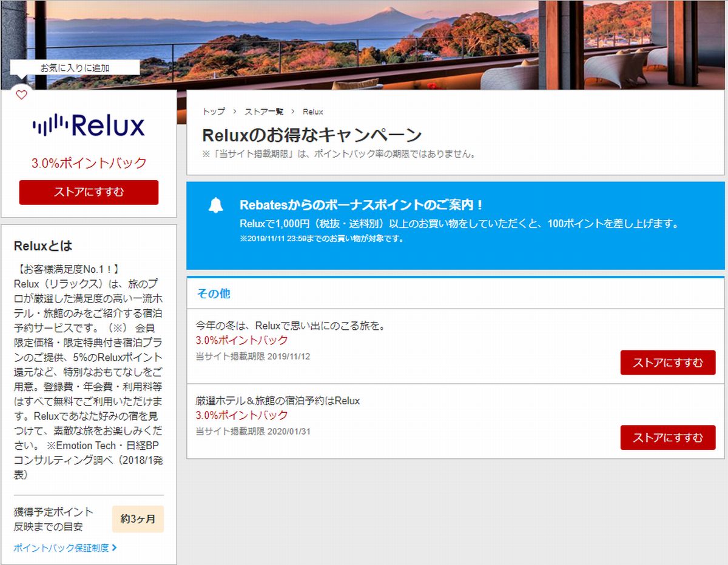Click 当サイト掲載期限 2019/11/12 text
728x565 pixels.
253,356
